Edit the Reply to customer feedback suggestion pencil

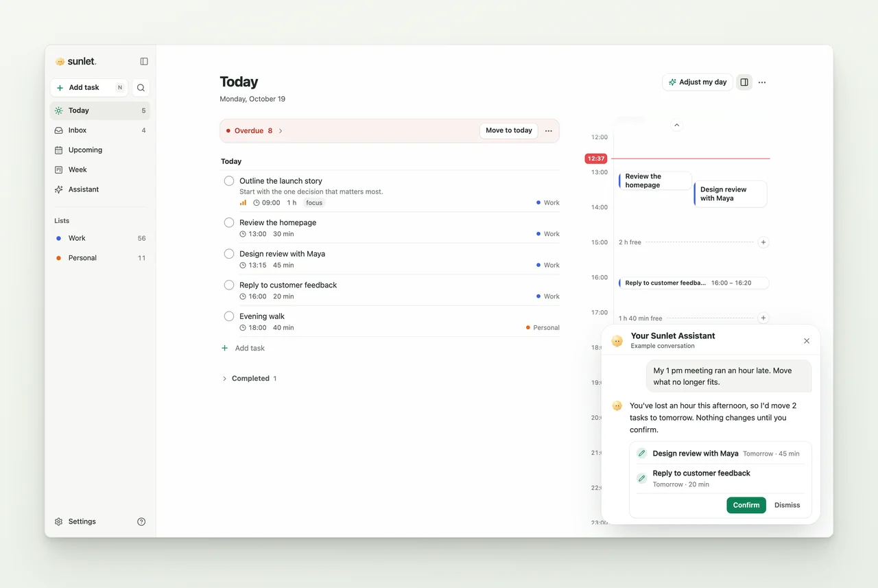click(x=641, y=478)
